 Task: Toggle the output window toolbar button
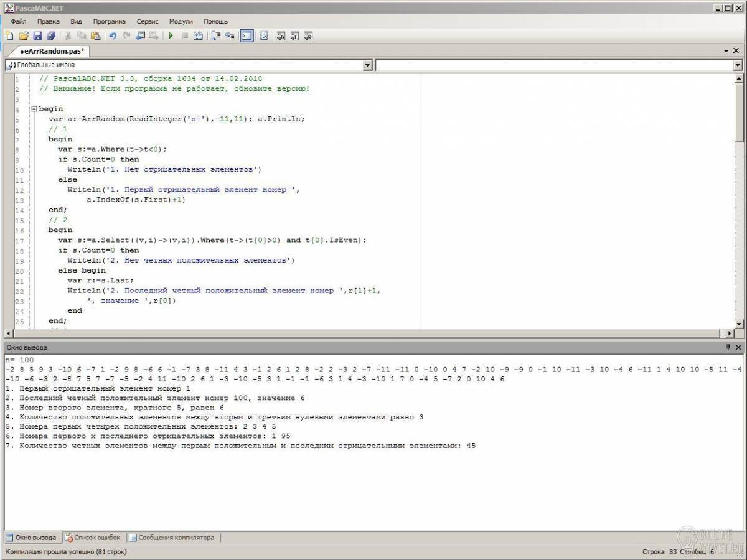(247, 36)
